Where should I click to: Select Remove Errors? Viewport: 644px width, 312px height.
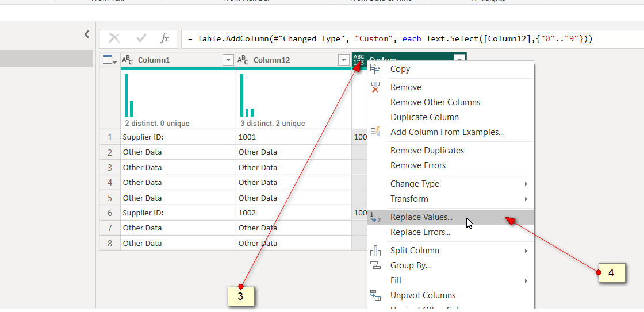pos(451,165)
